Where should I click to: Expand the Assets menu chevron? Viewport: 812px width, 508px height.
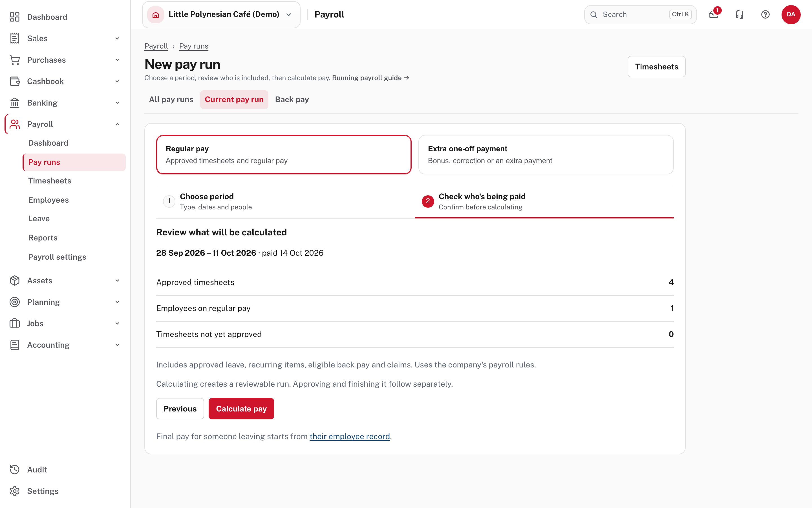(117, 281)
